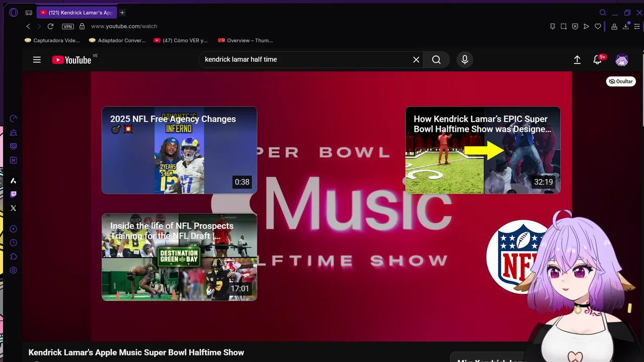The height and width of the screenshot is (362, 644).
Task: Go back to the previous page
Action: click(x=28, y=26)
